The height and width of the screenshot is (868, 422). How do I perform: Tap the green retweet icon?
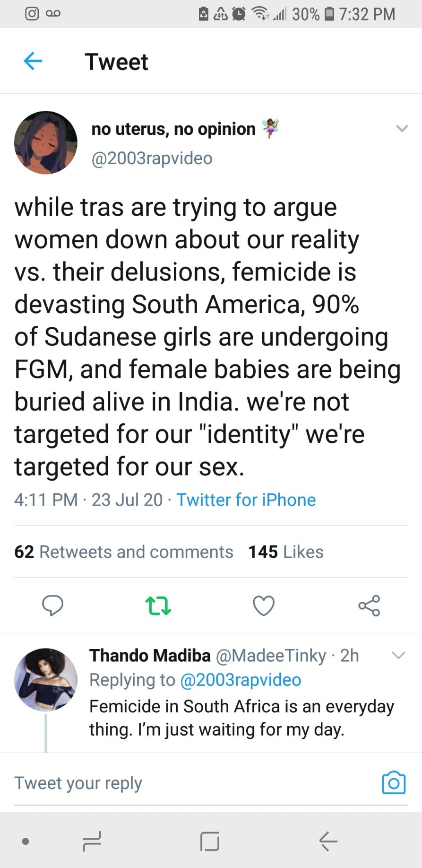click(x=158, y=605)
